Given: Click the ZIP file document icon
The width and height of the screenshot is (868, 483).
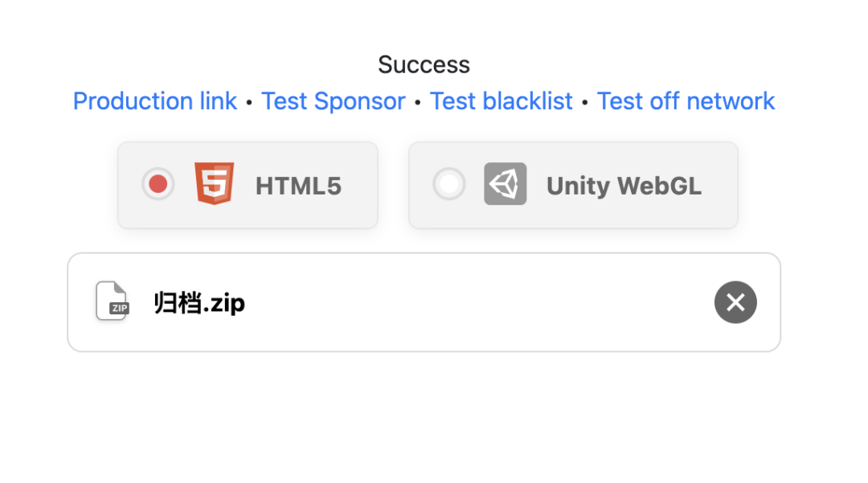Looking at the screenshot, I should pyautogui.click(x=112, y=302).
